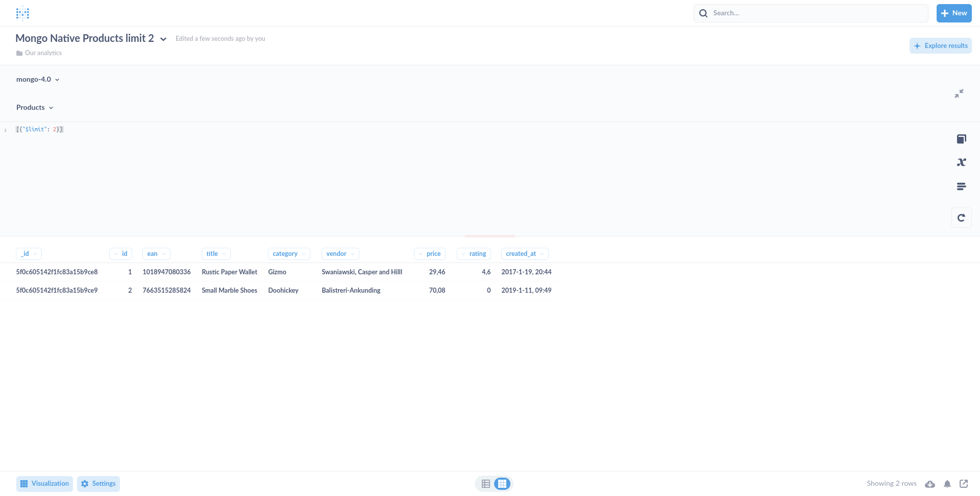The image size is (980, 496).
Task: Click inside the Search field
Action: [810, 13]
